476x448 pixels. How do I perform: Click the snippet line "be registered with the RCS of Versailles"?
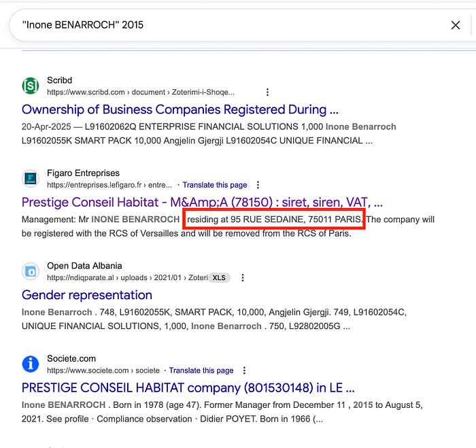[100, 233]
